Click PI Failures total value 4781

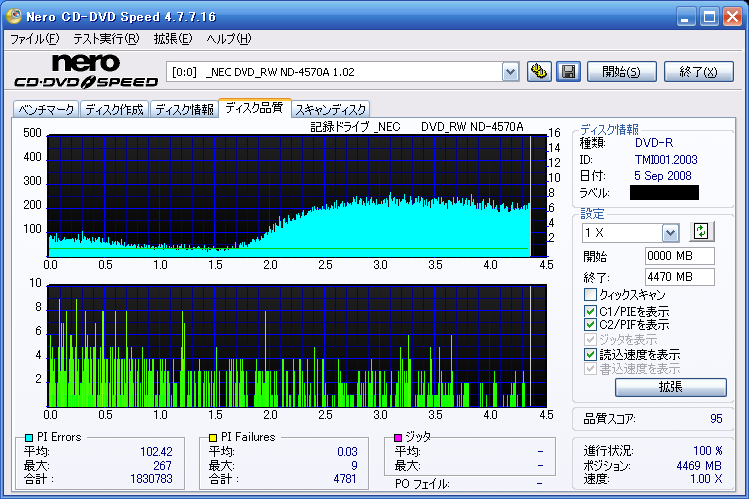tap(345, 479)
